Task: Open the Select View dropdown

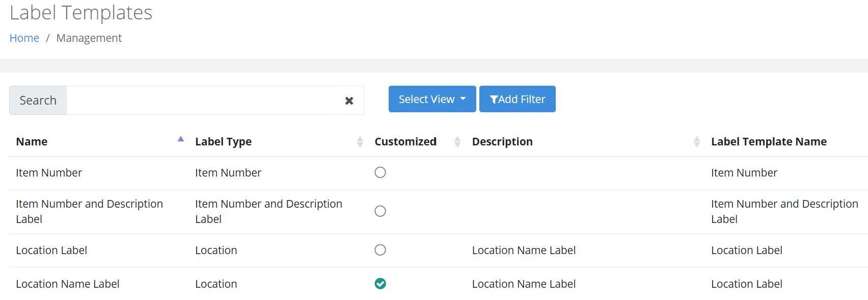Action: (432, 99)
